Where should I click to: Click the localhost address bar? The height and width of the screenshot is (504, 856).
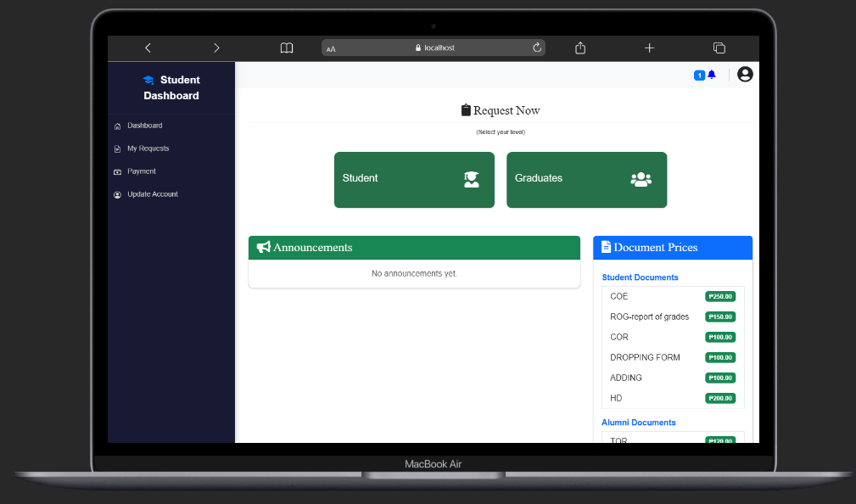pyautogui.click(x=434, y=48)
